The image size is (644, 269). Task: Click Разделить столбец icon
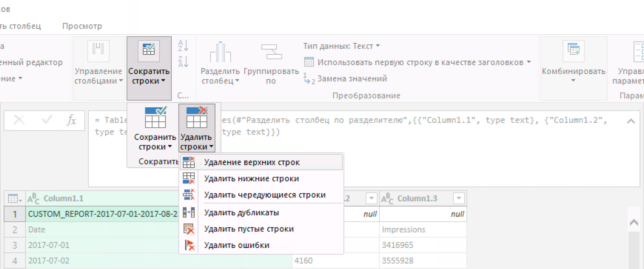click(x=220, y=52)
